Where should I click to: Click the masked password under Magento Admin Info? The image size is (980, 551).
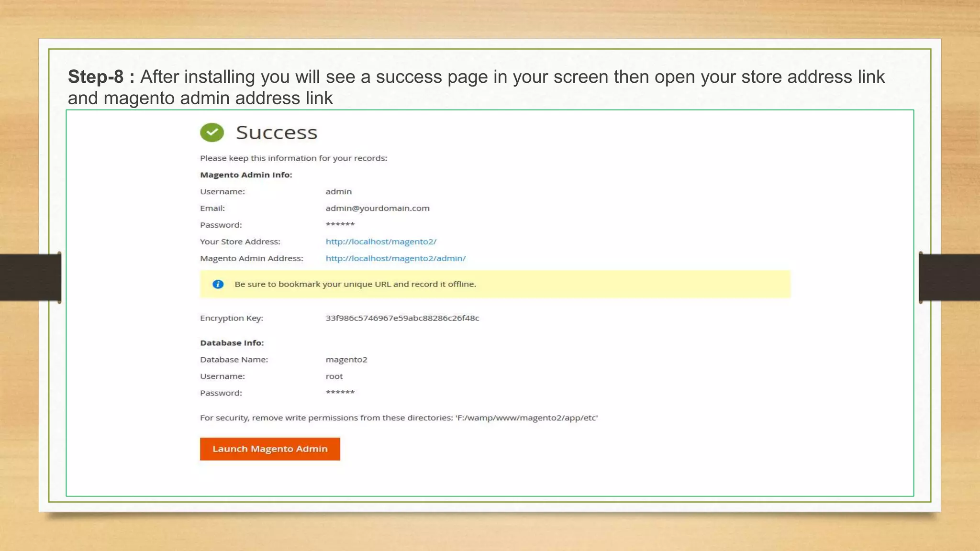[x=340, y=224]
